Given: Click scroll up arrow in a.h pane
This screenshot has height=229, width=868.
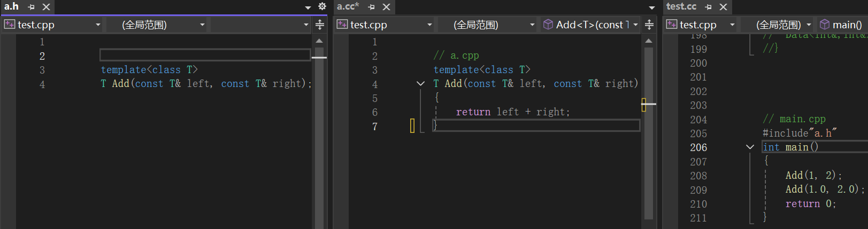Looking at the screenshot, I should click(319, 41).
